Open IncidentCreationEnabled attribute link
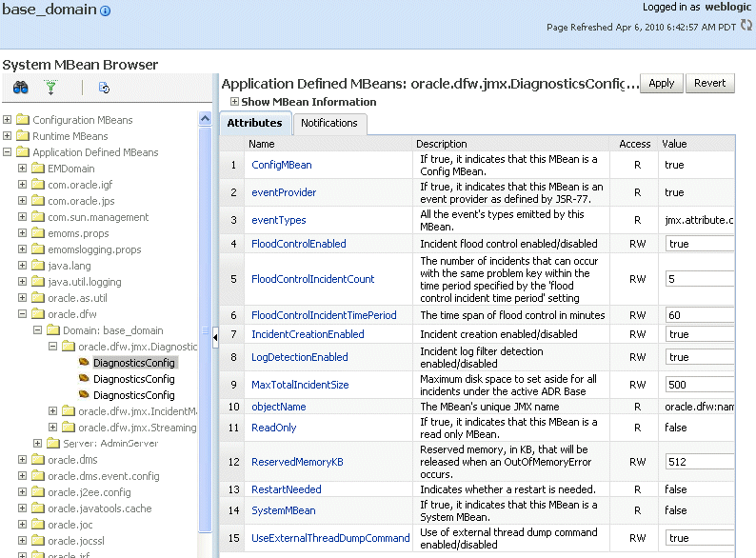Screen dimensions: 756x558 pos(308,334)
